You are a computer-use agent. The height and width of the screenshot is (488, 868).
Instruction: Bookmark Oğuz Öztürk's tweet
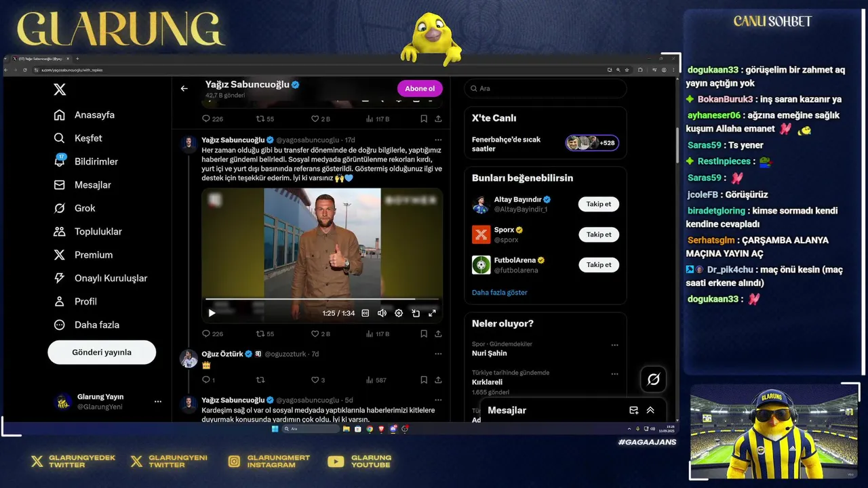click(x=424, y=380)
